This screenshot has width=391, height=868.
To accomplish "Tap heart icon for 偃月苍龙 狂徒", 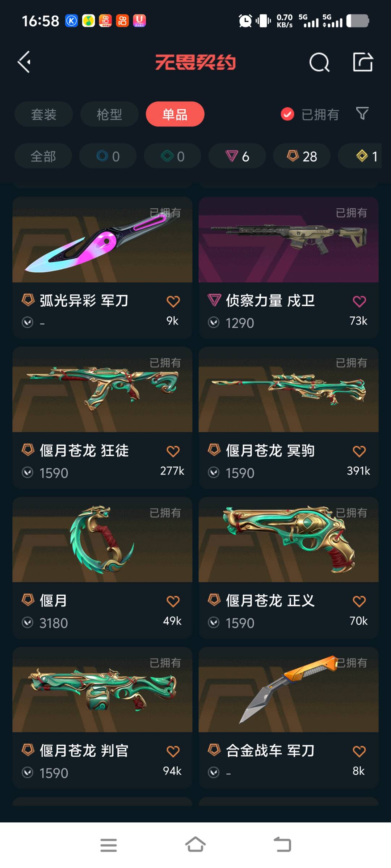I will (173, 451).
